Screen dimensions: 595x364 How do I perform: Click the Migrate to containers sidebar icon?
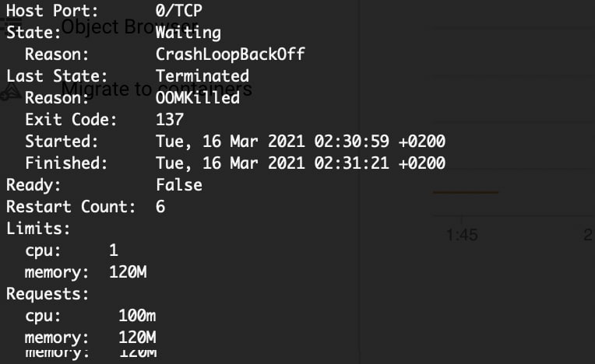(11, 91)
